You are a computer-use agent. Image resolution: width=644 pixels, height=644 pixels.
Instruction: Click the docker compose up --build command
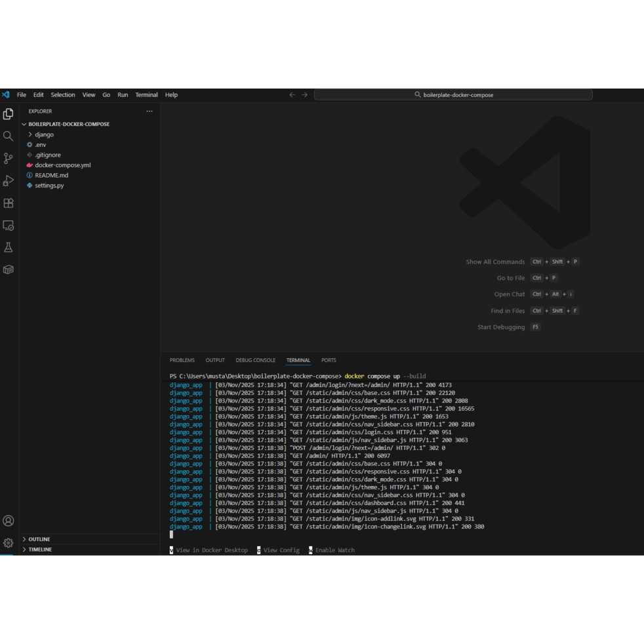point(385,376)
